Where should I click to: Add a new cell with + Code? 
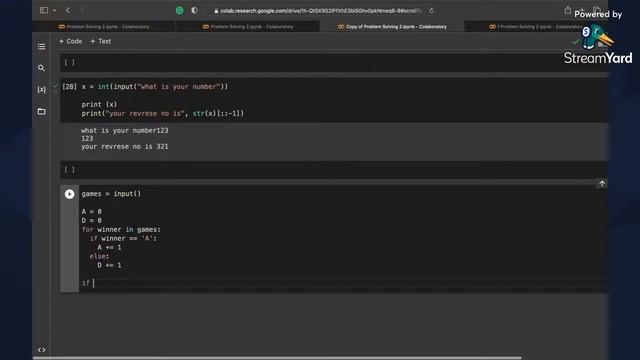(70, 41)
